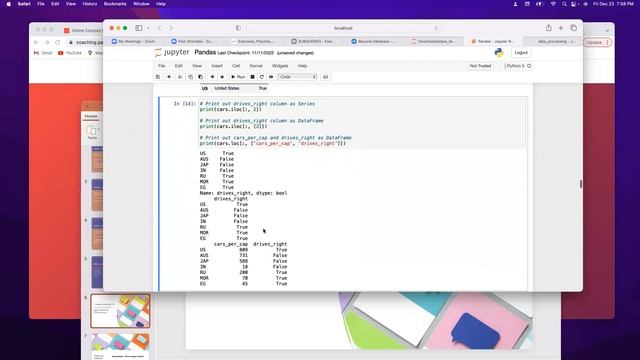The width and height of the screenshot is (640, 360).
Task: Reload page in background Chrome window
Action: [x=58, y=42]
